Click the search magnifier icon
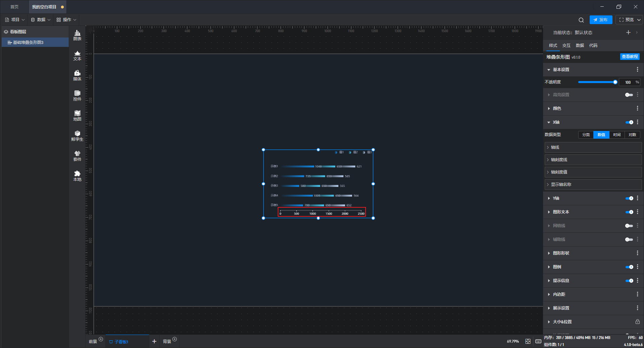 click(581, 20)
